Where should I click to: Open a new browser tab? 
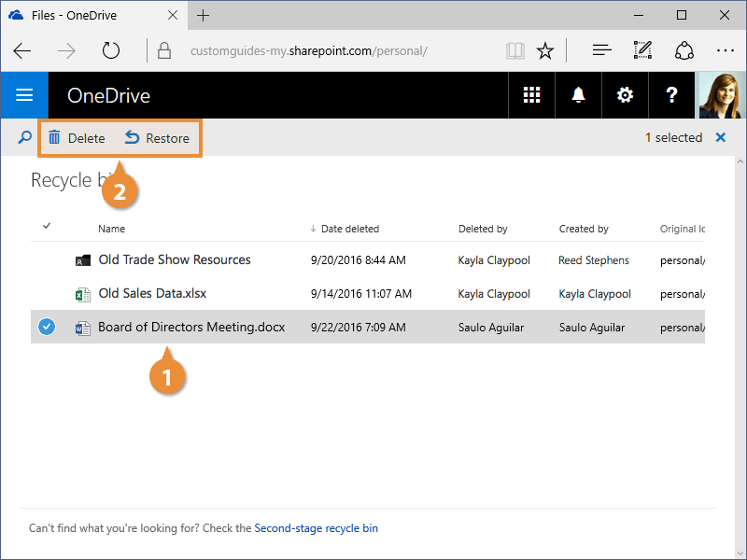tap(204, 15)
